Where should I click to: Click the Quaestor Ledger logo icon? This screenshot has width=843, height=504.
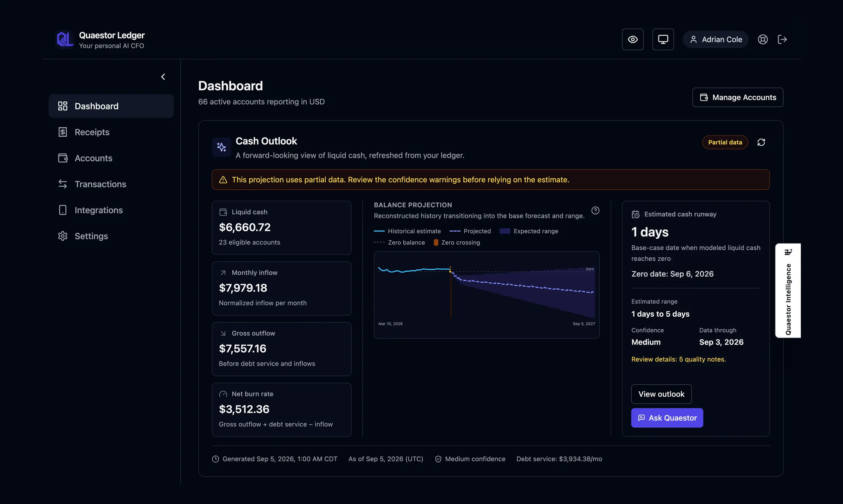click(65, 39)
